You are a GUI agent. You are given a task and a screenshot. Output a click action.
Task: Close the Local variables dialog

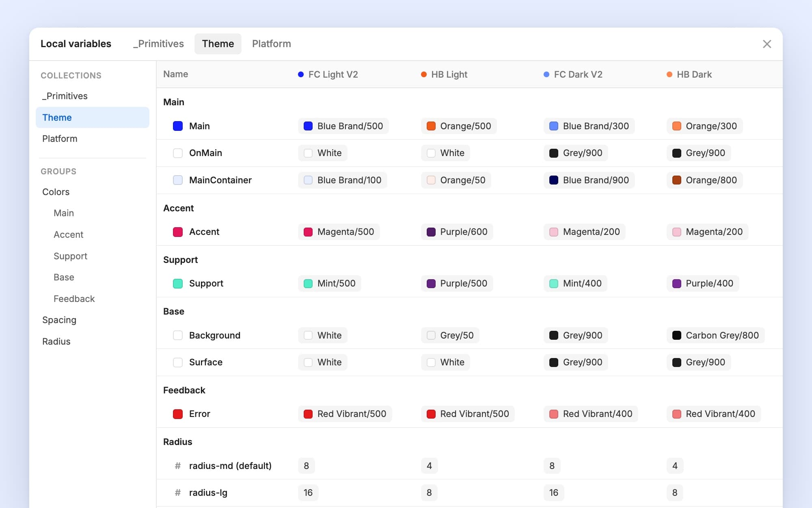pos(767,44)
